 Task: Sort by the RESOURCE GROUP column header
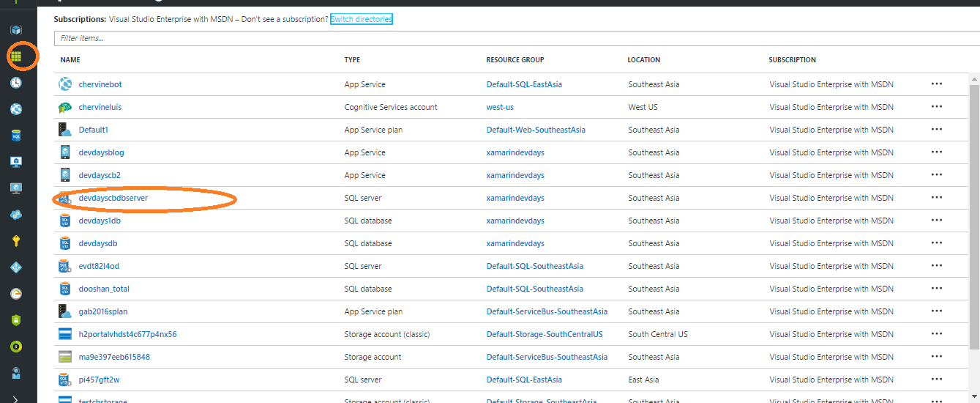515,60
